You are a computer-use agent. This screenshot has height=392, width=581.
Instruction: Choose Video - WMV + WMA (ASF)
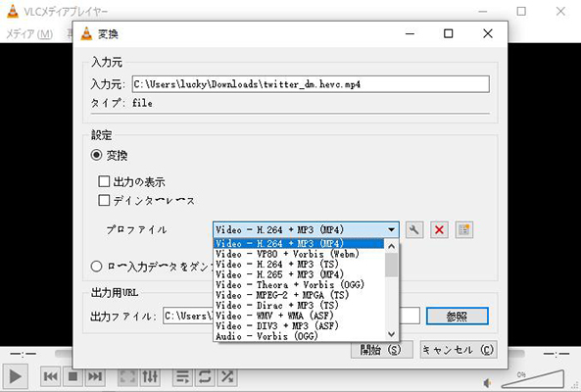coord(299,316)
